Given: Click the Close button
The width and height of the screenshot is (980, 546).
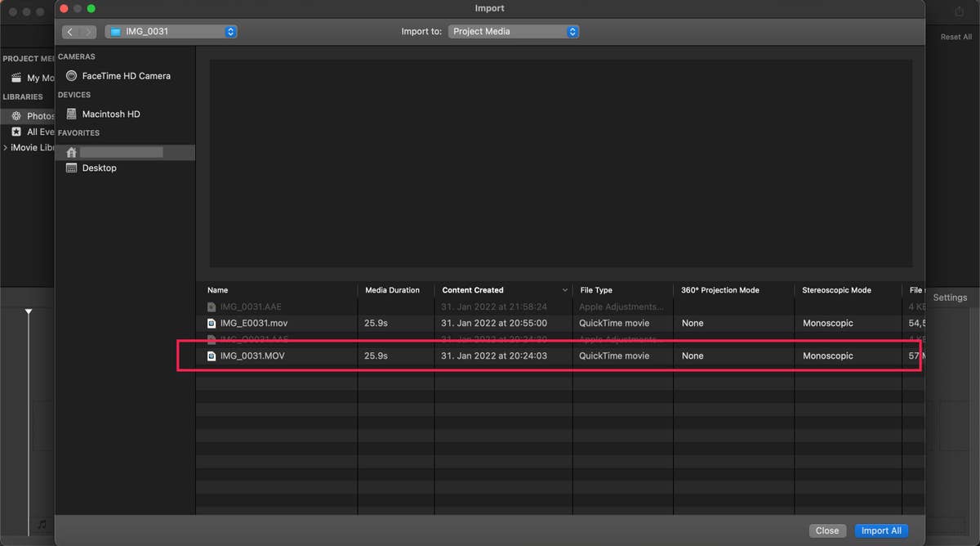Looking at the screenshot, I should click(x=826, y=530).
